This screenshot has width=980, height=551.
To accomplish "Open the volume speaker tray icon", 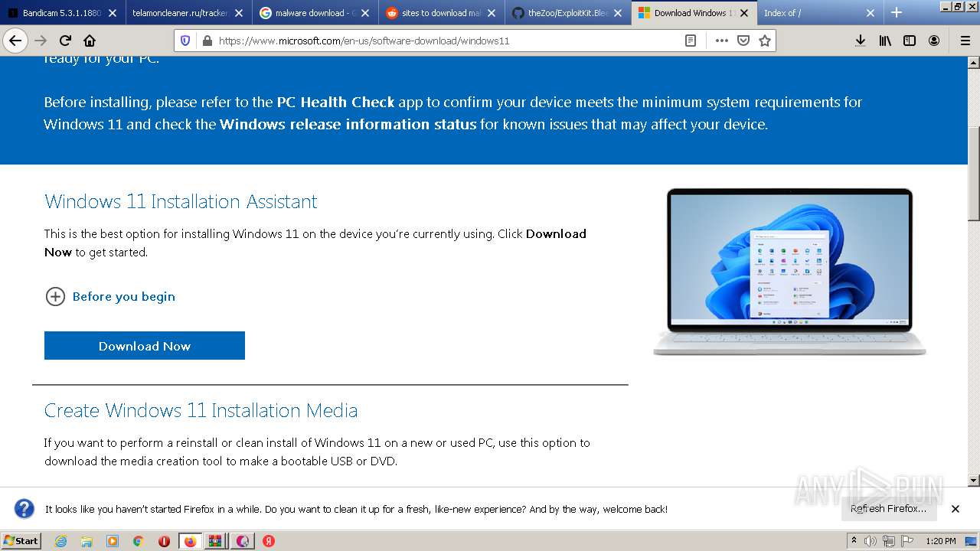I will tap(871, 541).
